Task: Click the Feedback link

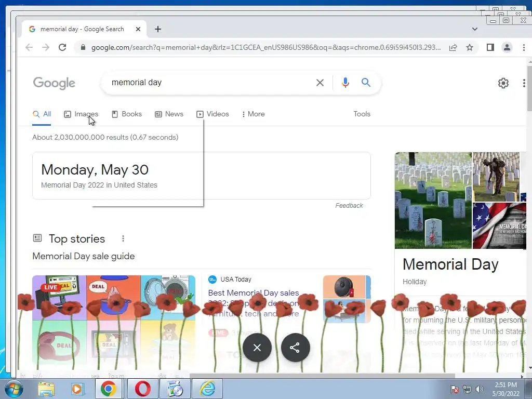Action: click(x=349, y=206)
